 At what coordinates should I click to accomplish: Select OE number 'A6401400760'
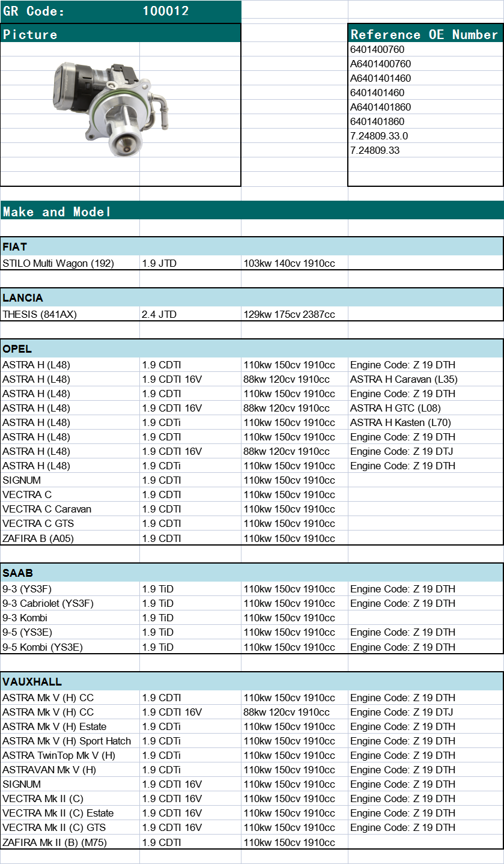point(380,64)
